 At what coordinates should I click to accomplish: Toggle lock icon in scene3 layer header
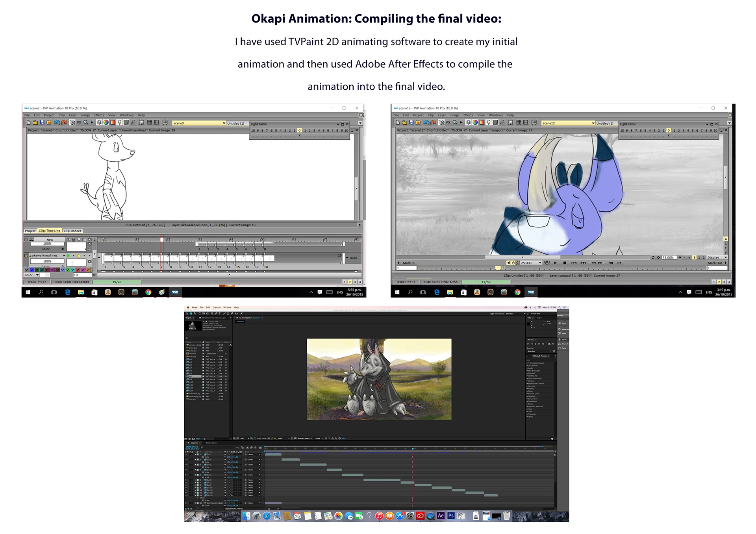[x=74, y=240]
